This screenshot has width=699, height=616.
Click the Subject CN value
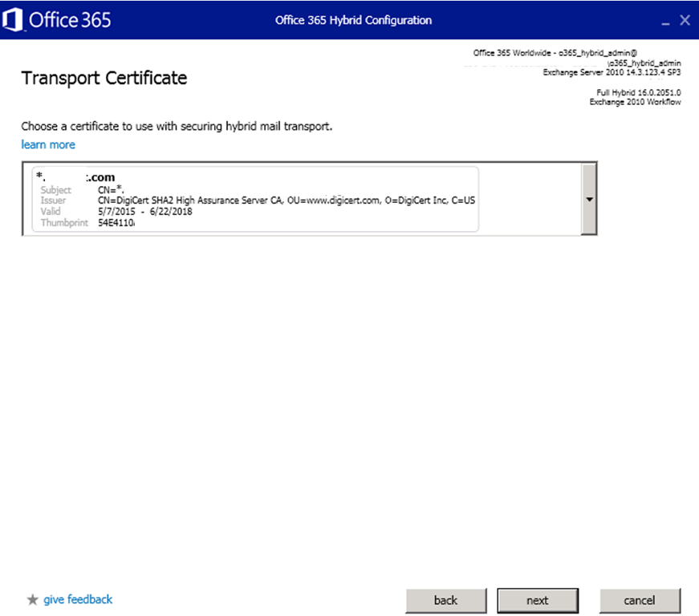pos(111,190)
